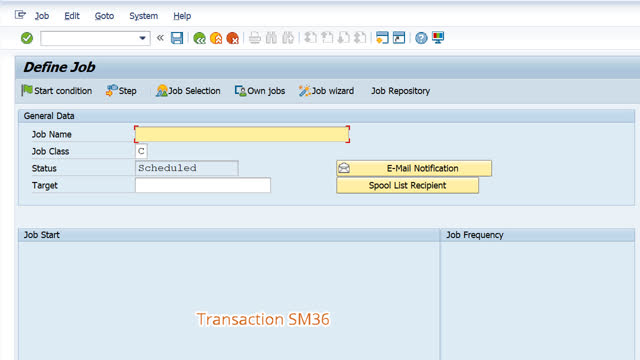Click the orange Exit icon
This screenshot has height=360, width=640.
(x=216, y=38)
